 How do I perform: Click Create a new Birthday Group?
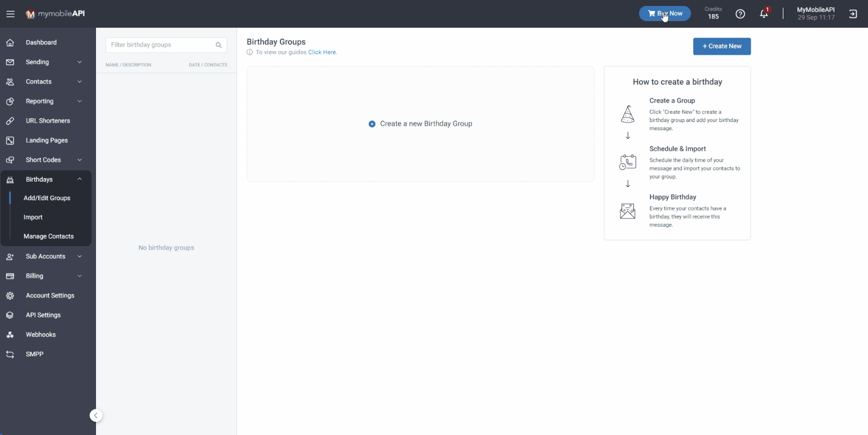420,124
